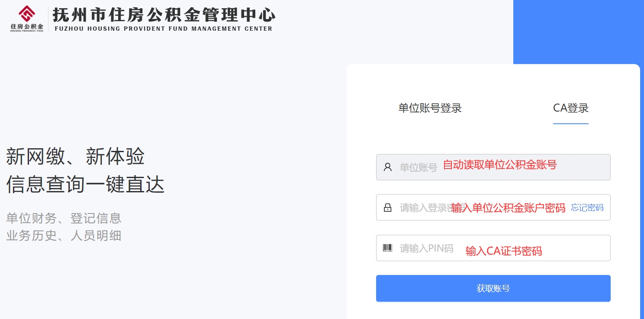This screenshot has width=644, height=319.
Task: Click the gray text 单位财务、登记信息
Action: (64, 218)
